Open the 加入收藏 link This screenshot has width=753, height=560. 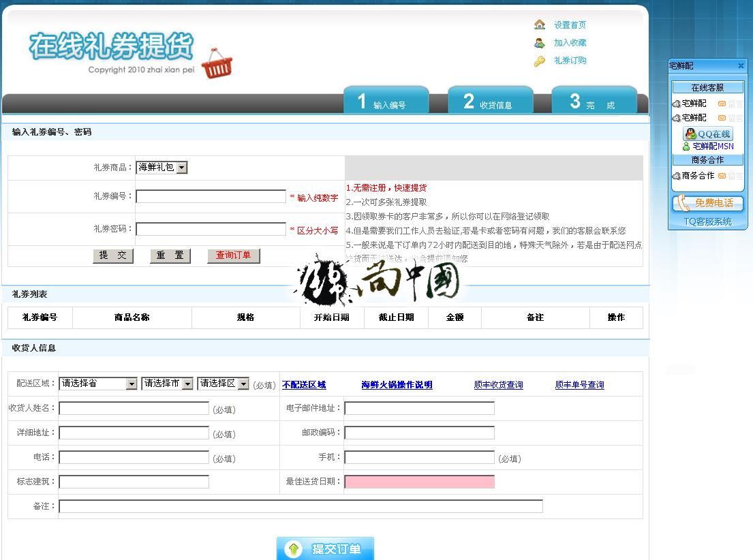click(570, 43)
